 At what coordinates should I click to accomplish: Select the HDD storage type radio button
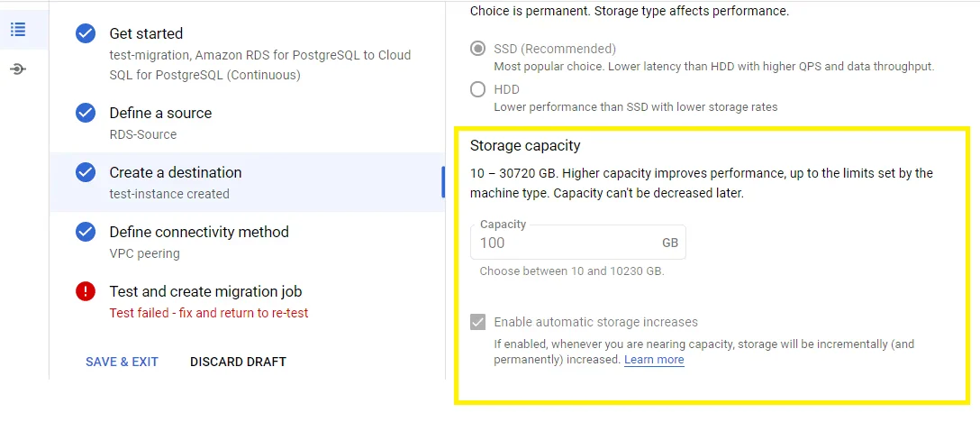[478, 90]
